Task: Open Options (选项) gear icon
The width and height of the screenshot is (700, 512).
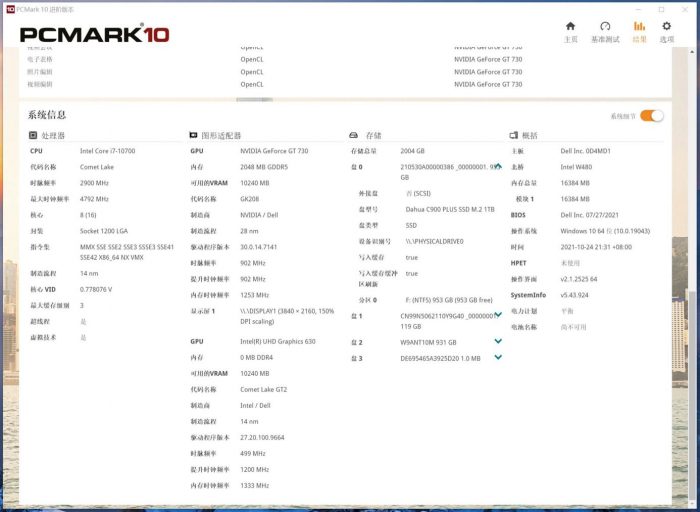Action: click(x=667, y=27)
